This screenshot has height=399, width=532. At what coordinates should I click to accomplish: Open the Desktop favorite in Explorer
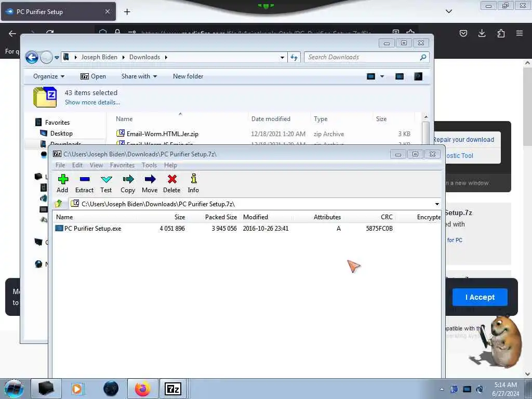(61, 134)
